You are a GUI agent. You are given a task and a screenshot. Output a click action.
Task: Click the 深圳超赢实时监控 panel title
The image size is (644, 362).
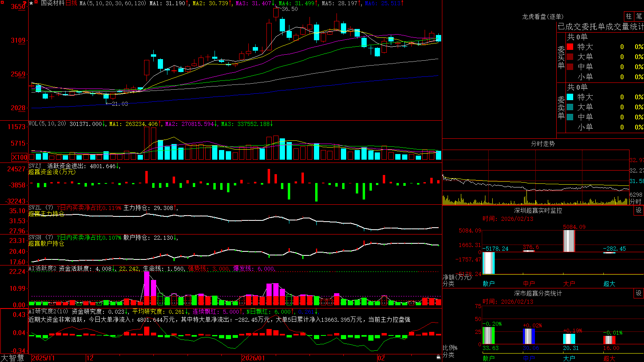tap(538, 210)
